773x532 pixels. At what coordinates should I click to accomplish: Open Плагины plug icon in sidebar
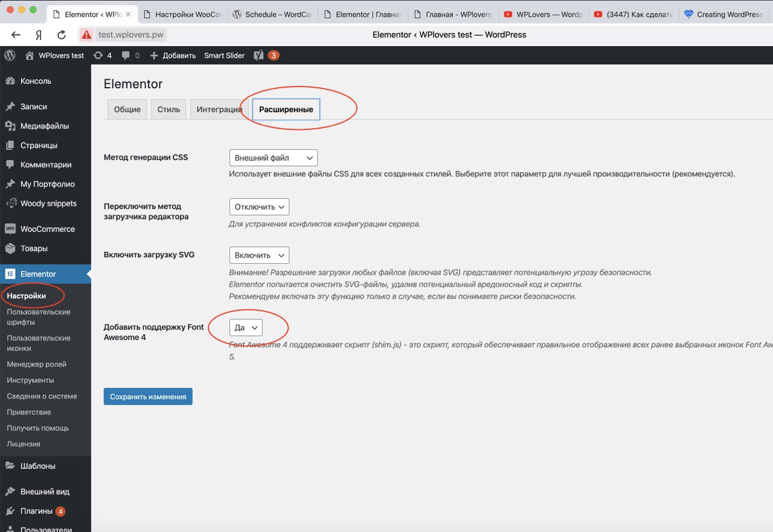[x=10, y=511]
